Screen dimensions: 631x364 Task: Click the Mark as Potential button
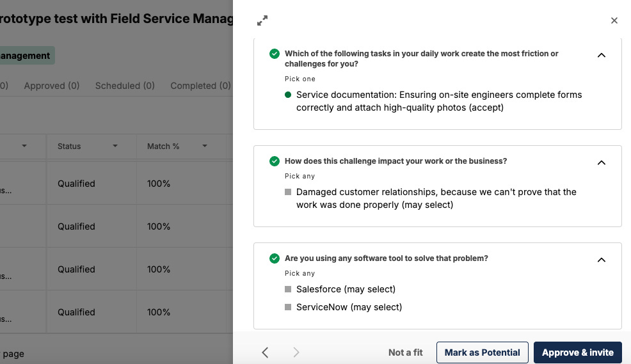pos(482,352)
